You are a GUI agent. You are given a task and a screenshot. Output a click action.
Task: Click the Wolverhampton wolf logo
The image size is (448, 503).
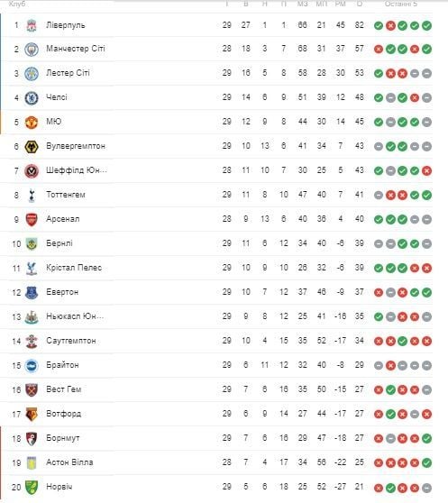coord(32,147)
